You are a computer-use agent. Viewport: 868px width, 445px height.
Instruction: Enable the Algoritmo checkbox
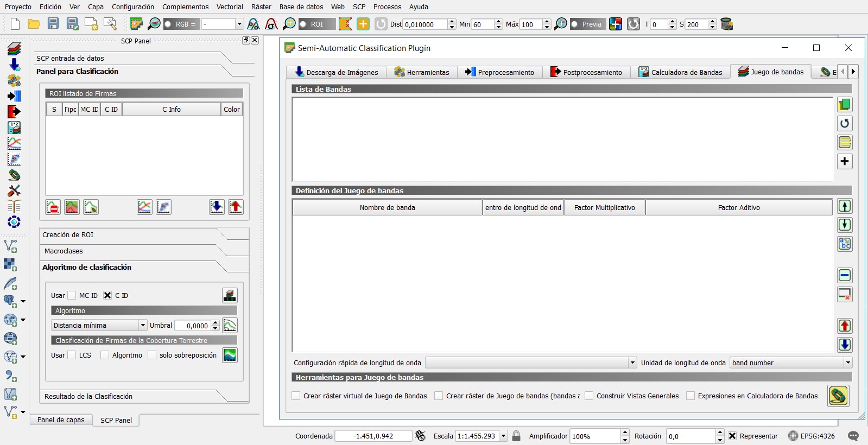[x=105, y=355]
